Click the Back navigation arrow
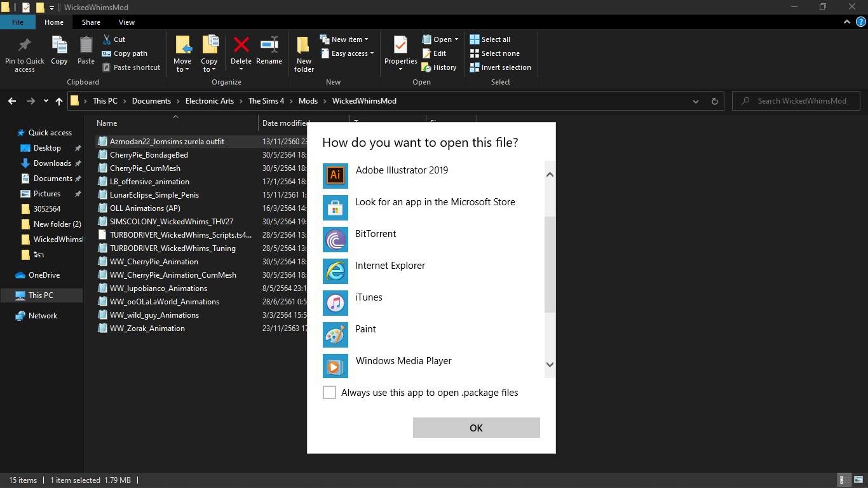 [x=12, y=101]
